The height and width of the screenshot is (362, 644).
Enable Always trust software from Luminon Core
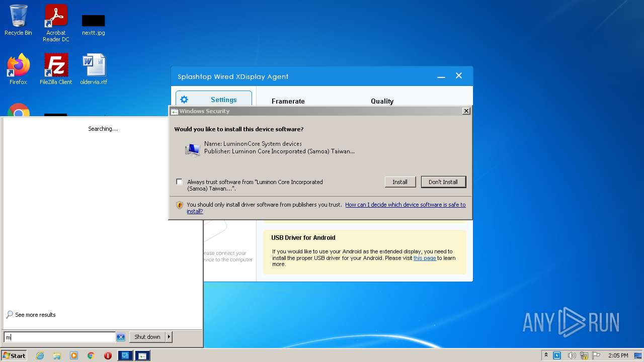pos(179,182)
